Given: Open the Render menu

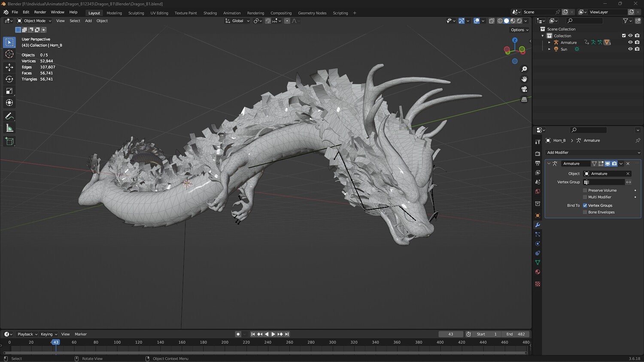Looking at the screenshot, I should [x=40, y=12].
